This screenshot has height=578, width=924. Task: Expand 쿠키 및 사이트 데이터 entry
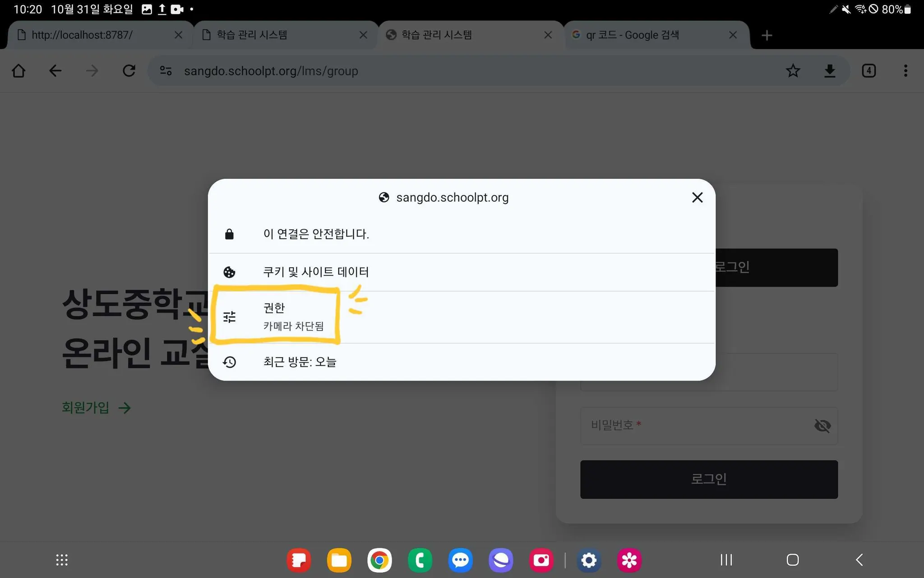coord(316,272)
